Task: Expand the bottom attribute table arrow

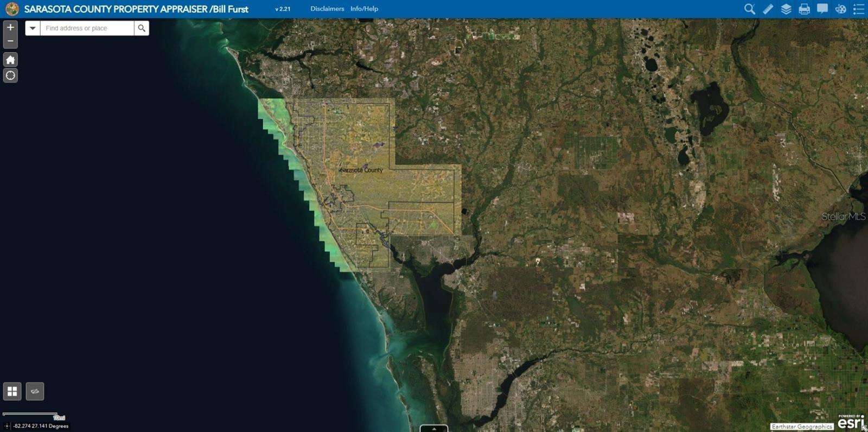Action: (x=434, y=429)
